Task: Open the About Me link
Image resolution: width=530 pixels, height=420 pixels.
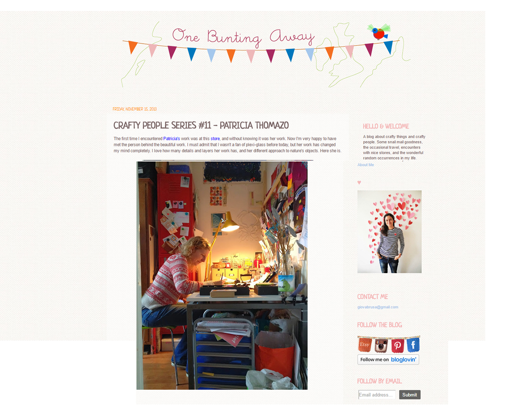Action: pyautogui.click(x=366, y=165)
